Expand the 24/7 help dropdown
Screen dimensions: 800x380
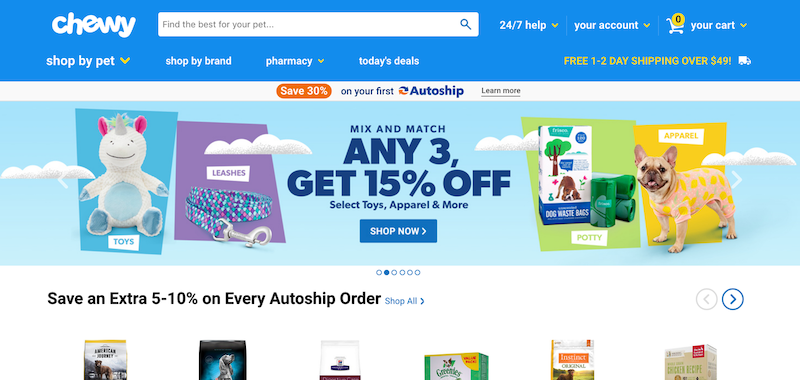[529, 25]
